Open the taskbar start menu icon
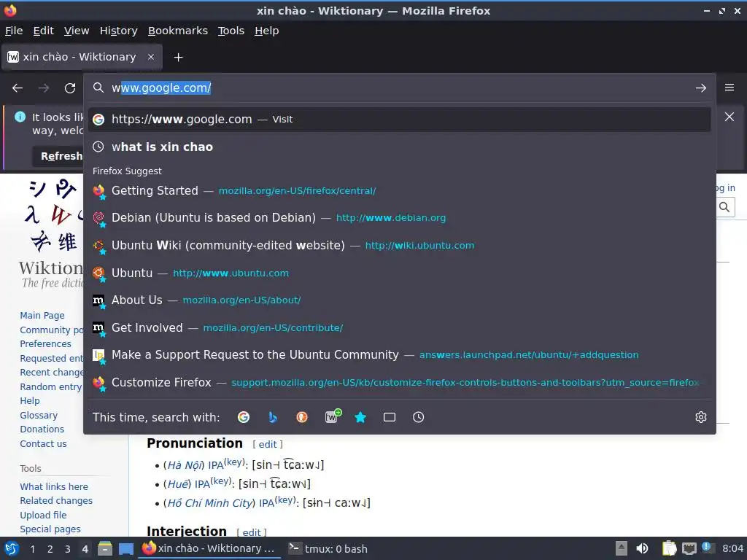The width and height of the screenshot is (747, 560). coord(11,548)
